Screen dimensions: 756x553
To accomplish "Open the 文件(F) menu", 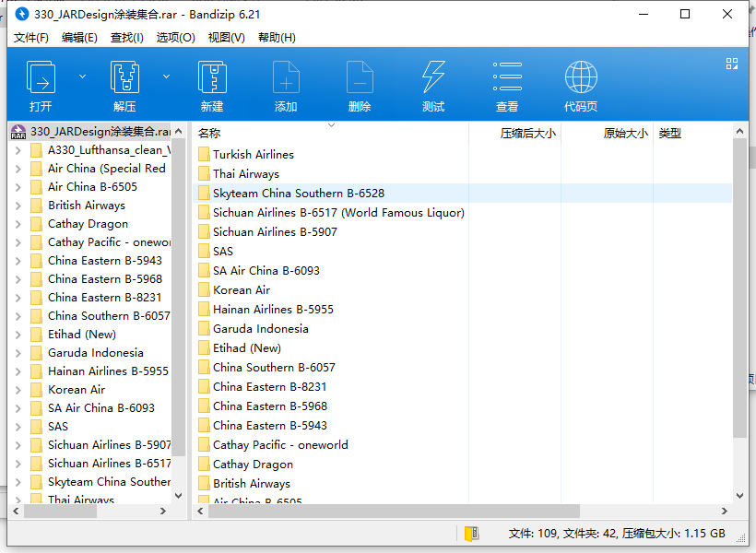I will [x=30, y=38].
